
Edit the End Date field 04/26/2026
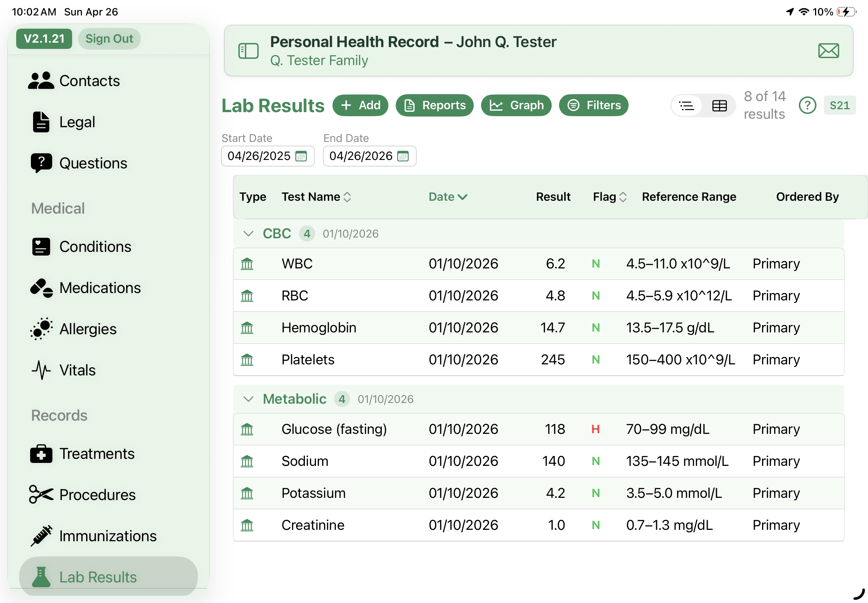(x=370, y=156)
